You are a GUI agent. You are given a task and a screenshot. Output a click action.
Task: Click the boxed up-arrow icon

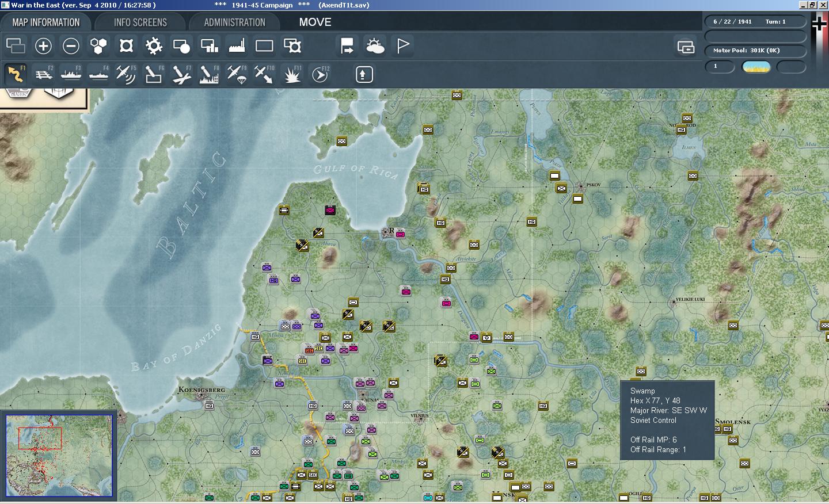[x=364, y=74]
